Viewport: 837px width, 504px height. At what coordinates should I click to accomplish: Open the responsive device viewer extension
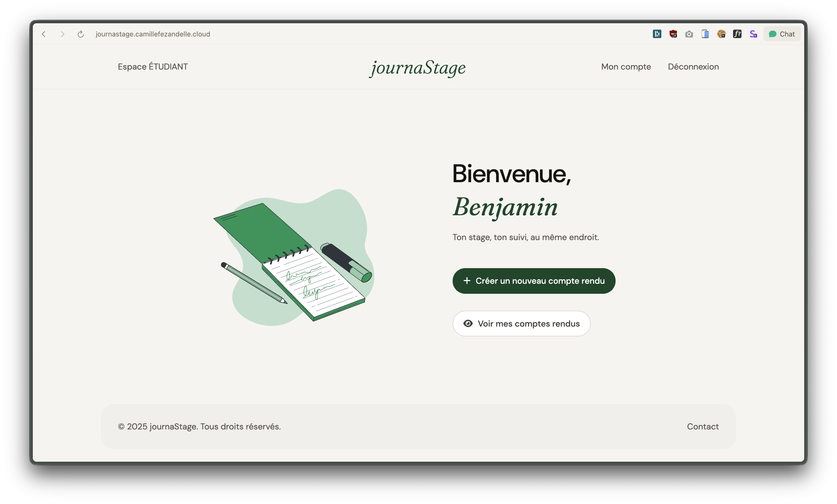[705, 34]
